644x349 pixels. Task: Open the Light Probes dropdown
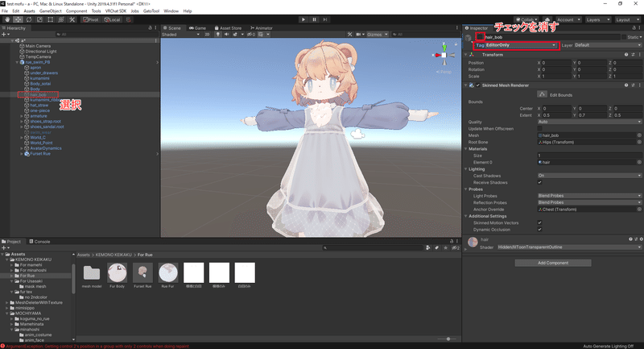click(589, 196)
